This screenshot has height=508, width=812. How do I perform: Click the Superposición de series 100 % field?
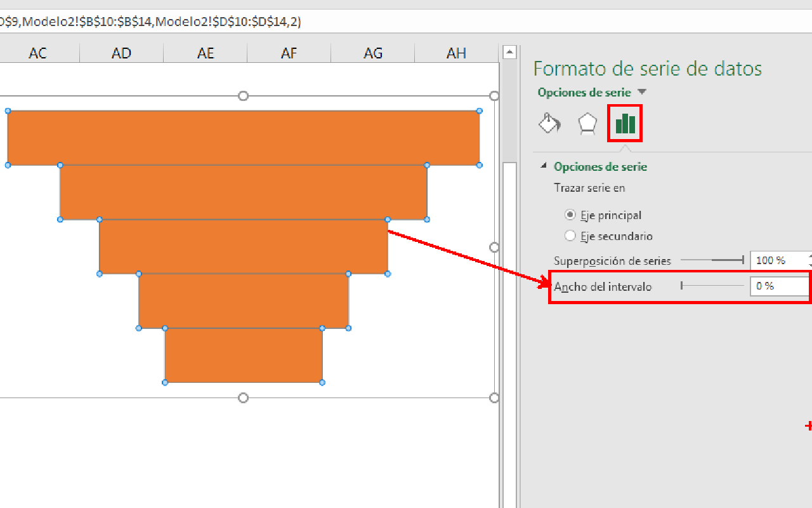[778, 260]
